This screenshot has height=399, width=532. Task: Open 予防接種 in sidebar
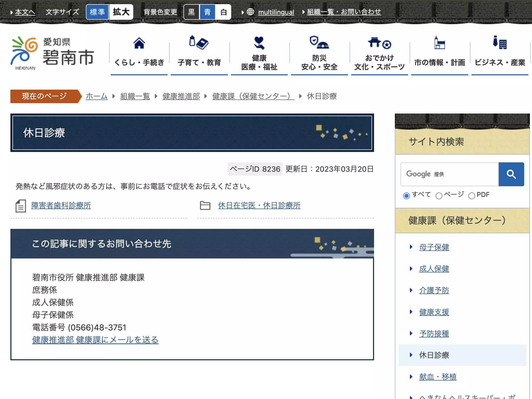click(434, 334)
